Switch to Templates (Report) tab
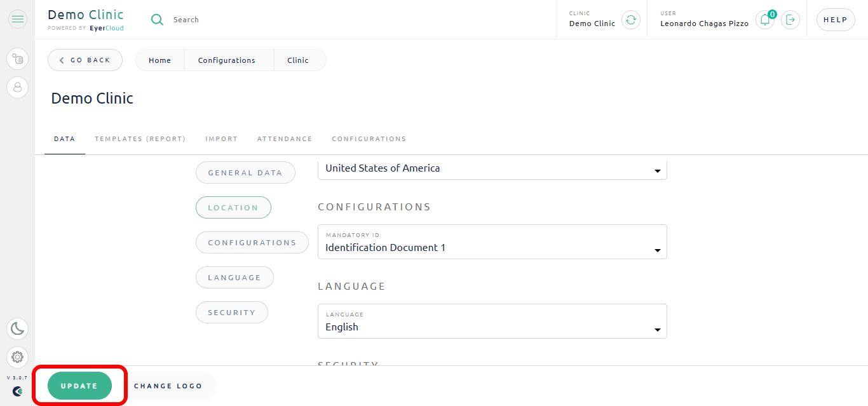Screen dimensions: 868x406 [140, 139]
